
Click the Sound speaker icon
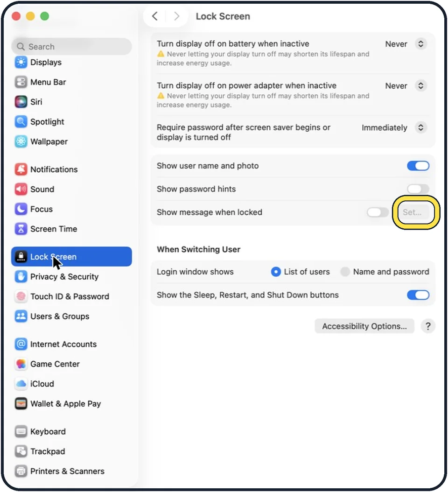pyautogui.click(x=21, y=189)
